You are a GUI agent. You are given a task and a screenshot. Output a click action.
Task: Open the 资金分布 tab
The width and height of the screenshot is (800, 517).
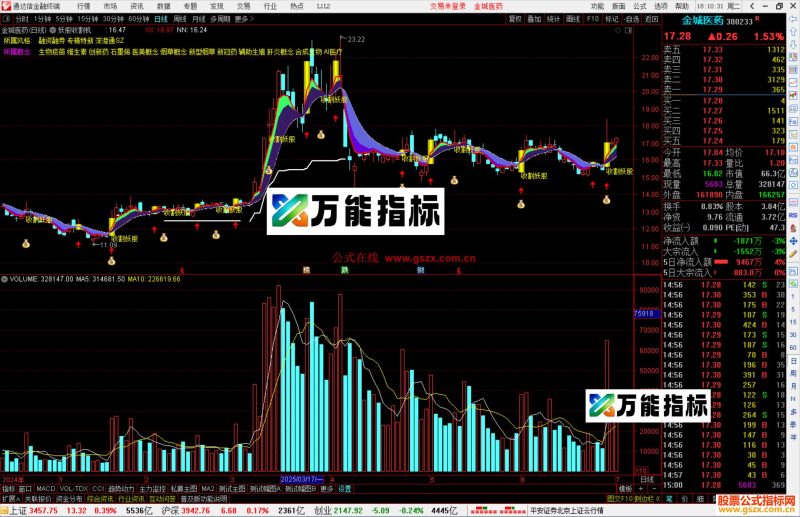[69, 499]
